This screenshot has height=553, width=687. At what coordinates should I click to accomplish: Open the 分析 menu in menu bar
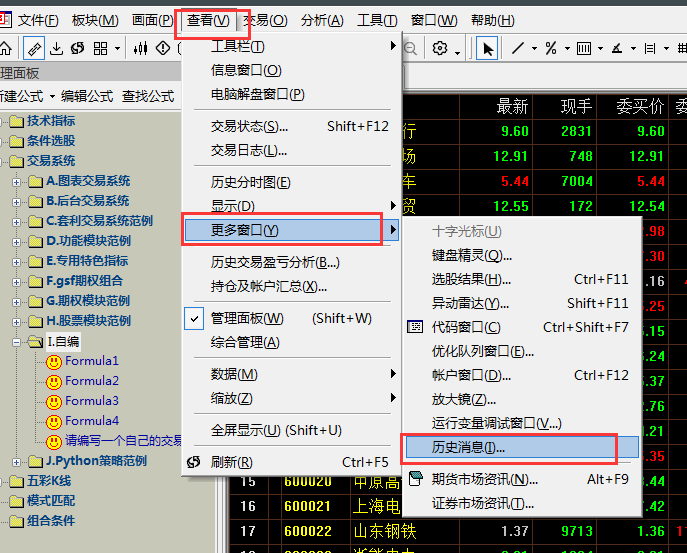pyautogui.click(x=321, y=20)
